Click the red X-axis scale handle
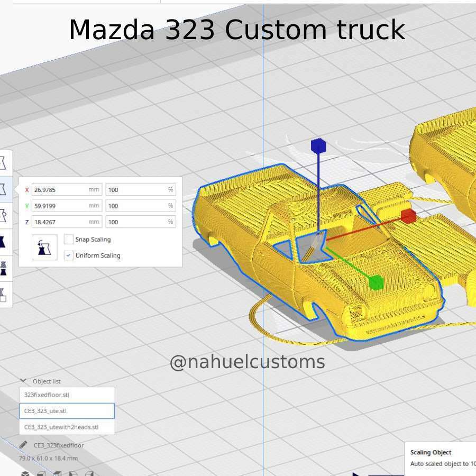 [x=408, y=216]
